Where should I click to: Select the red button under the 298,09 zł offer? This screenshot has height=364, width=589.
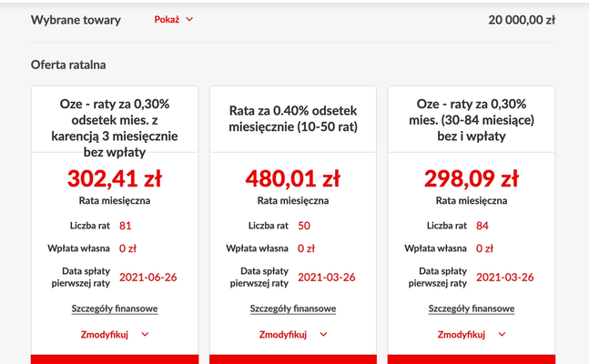[472, 359]
